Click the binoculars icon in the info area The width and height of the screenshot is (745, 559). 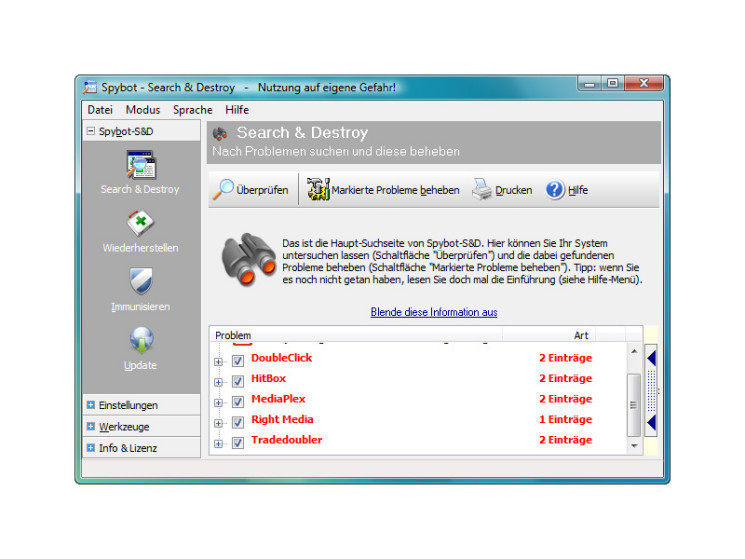(248, 260)
